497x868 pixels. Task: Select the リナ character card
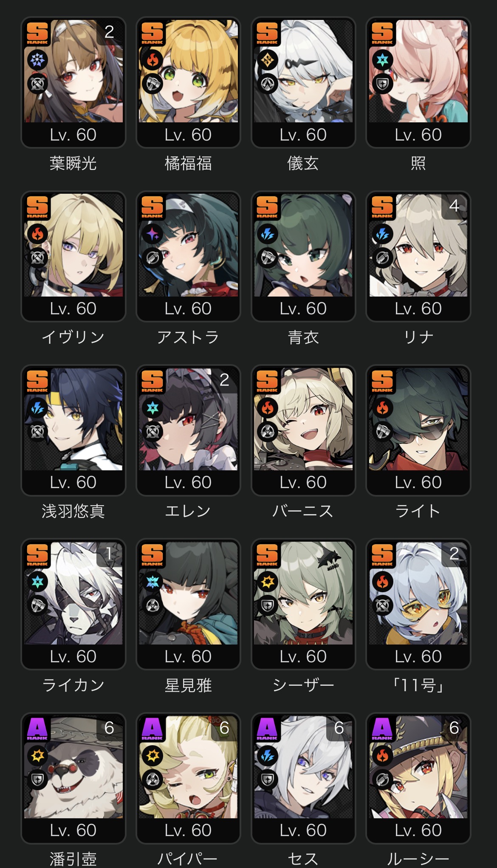[418, 256]
